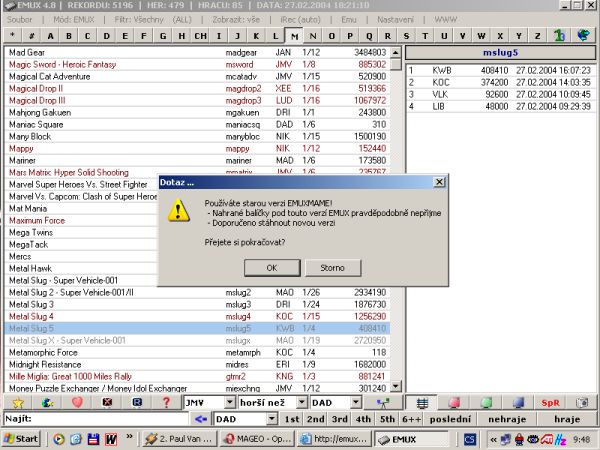This screenshot has height=450, width=600.
Task: Click the nehraje filter button
Action: coord(507,419)
